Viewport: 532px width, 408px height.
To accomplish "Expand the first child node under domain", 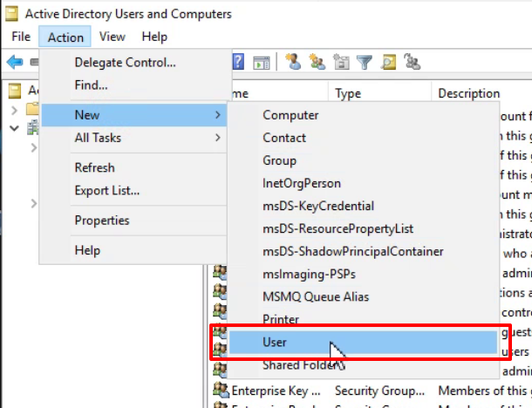I will click(x=33, y=148).
